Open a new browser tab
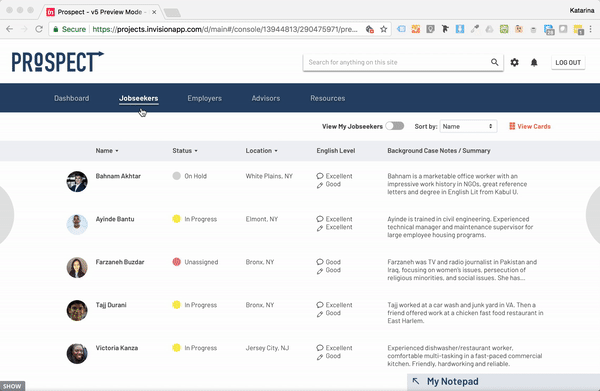Viewport: 600px width, 391px height. click(172, 13)
